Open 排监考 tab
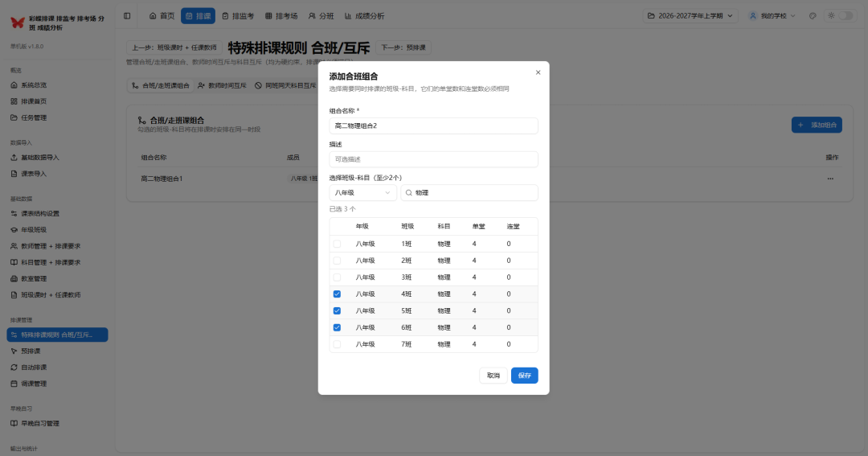 click(238, 16)
